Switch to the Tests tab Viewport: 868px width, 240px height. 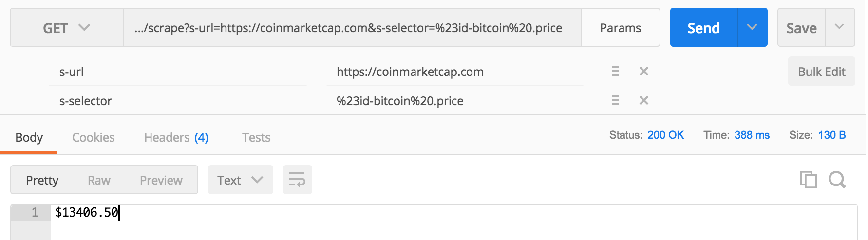[x=256, y=138]
